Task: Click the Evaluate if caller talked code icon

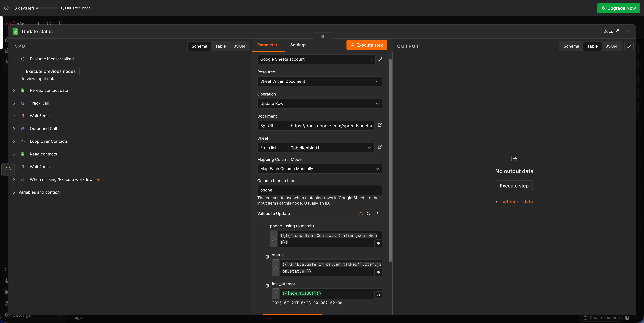Action: coord(23,59)
